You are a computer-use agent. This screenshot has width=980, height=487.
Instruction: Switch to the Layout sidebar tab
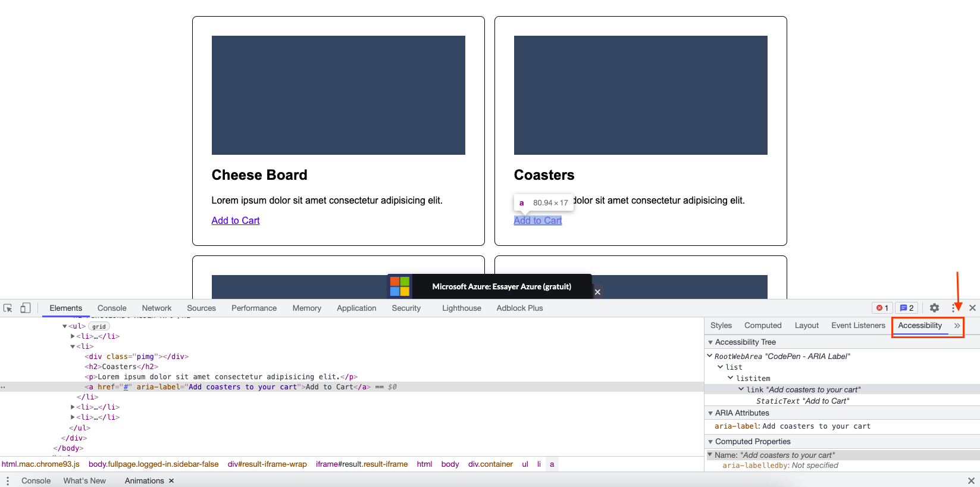coord(806,326)
